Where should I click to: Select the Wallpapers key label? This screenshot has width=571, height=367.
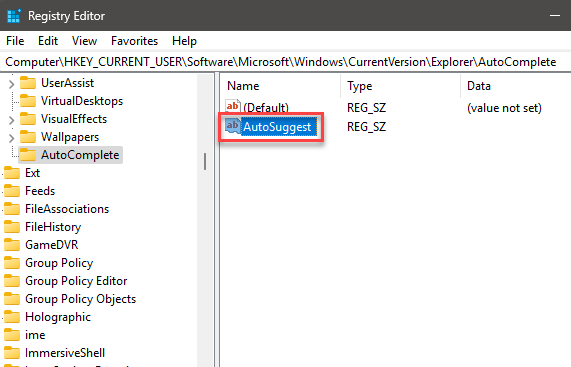[70, 137]
